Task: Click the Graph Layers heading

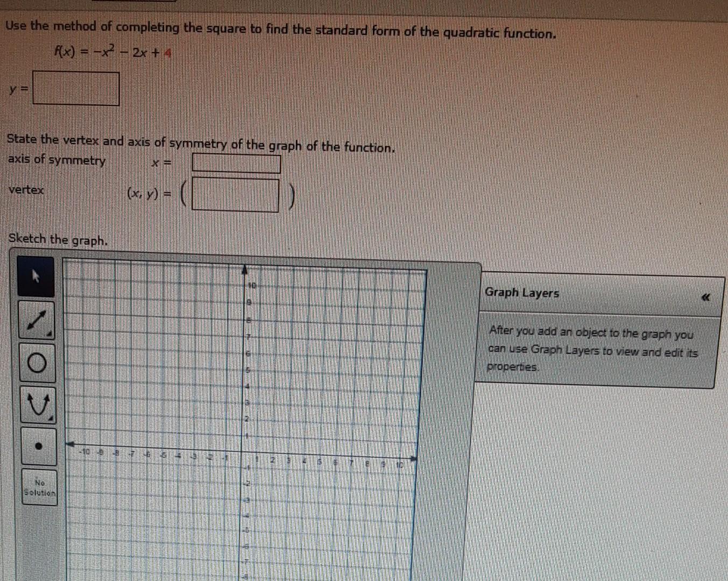Action: pos(522,293)
